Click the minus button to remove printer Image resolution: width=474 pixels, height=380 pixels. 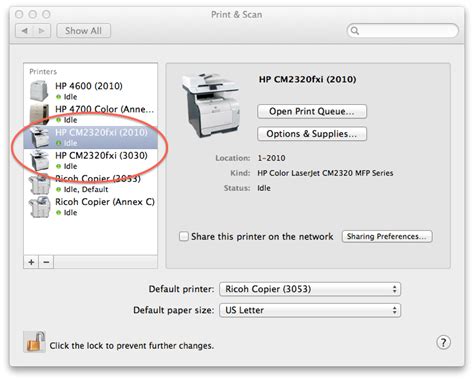pos(46,262)
